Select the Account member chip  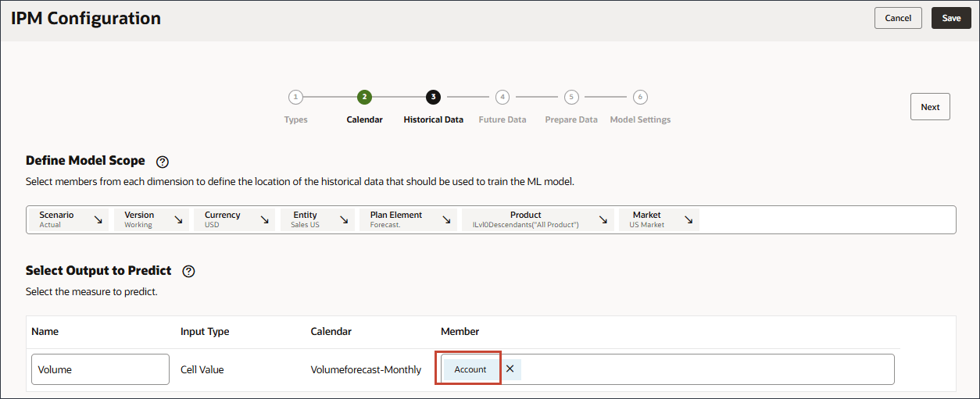[470, 369]
